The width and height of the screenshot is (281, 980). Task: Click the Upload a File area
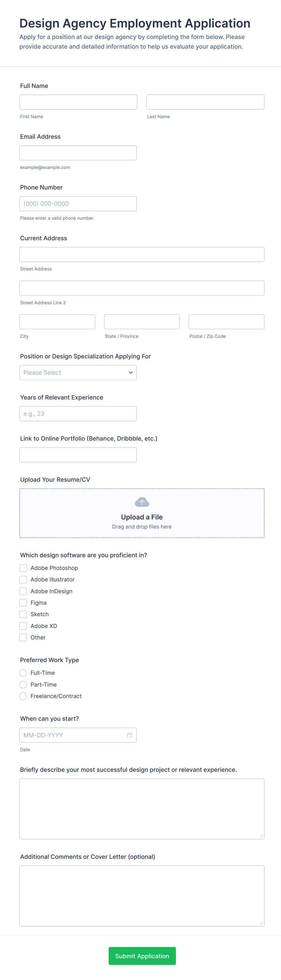click(142, 513)
